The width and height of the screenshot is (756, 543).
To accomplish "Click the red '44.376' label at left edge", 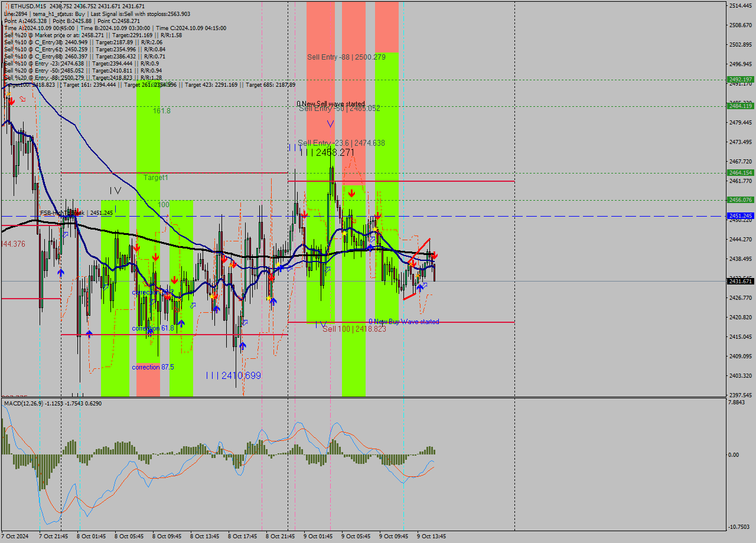I will 14,244.
